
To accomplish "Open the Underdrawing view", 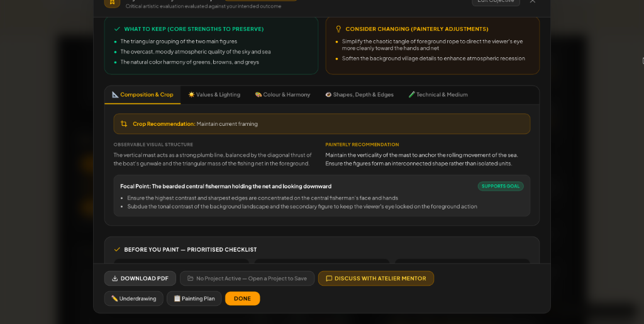I will point(133,299).
